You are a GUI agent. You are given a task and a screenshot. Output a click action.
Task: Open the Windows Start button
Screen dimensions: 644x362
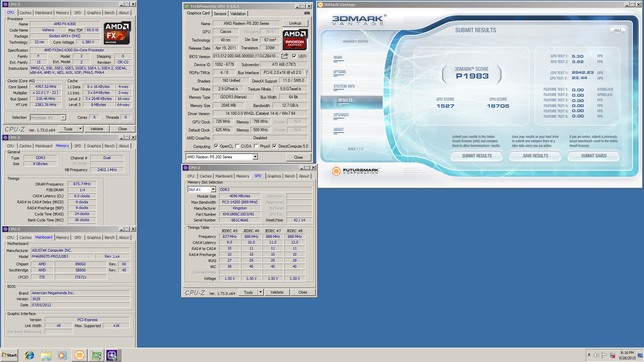pos(10,355)
